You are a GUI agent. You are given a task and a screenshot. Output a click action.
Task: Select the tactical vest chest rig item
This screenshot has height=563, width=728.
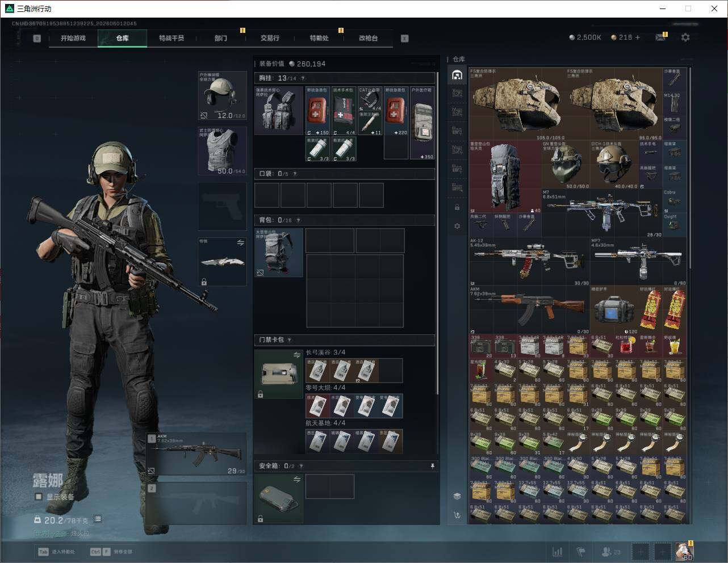(x=279, y=111)
